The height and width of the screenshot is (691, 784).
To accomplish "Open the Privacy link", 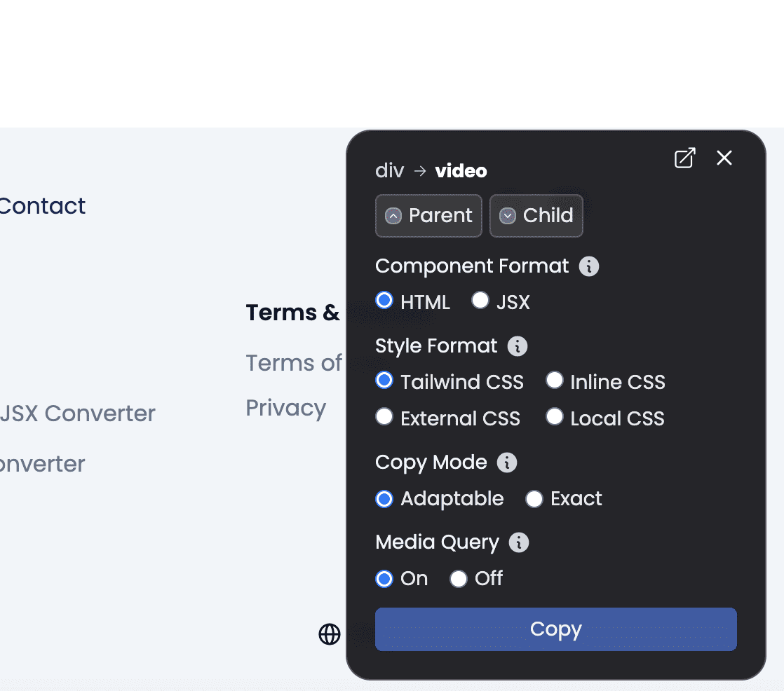I will (285, 408).
